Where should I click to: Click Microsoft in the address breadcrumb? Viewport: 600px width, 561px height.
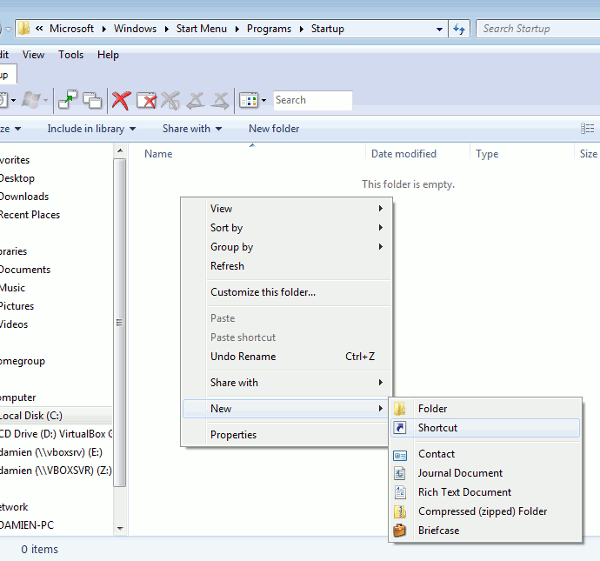72,29
